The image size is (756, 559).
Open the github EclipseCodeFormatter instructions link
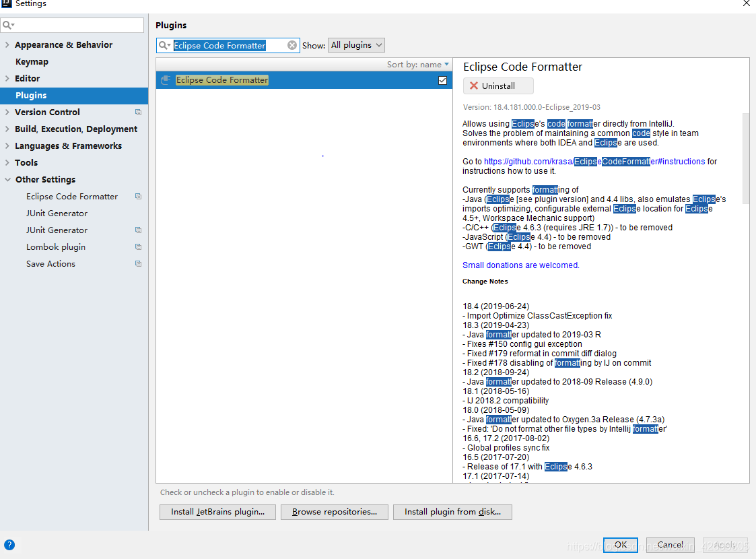tap(594, 162)
